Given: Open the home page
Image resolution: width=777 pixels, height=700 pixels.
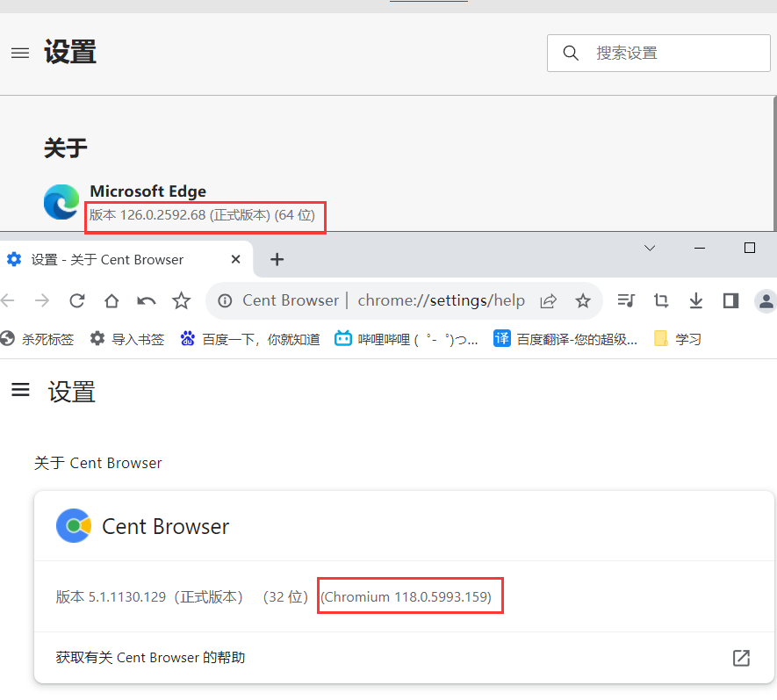Looking at the screenshot, I should click(112, 300).
